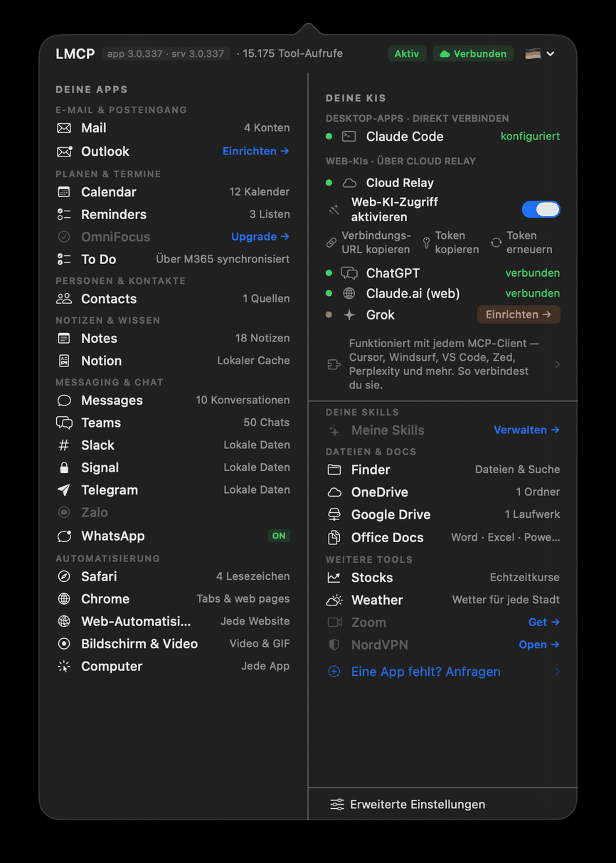Expand the MCP-Client info chevron
The width and height of the screenshot is (616, 863).
point(558,364)
